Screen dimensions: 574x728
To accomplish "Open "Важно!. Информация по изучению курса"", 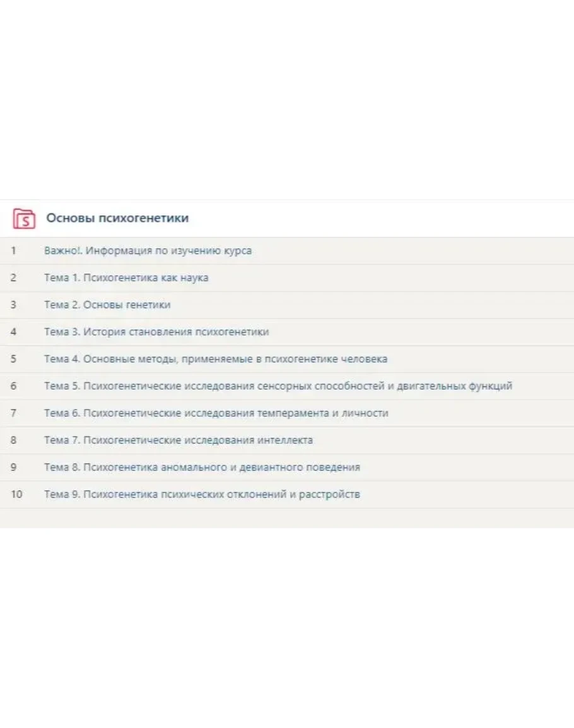I will click(148, 251).
